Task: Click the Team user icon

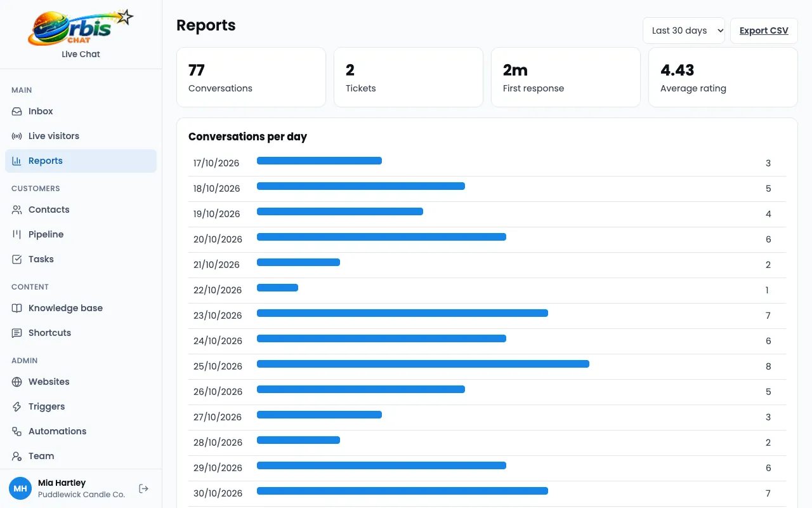Action: [17, 456]
